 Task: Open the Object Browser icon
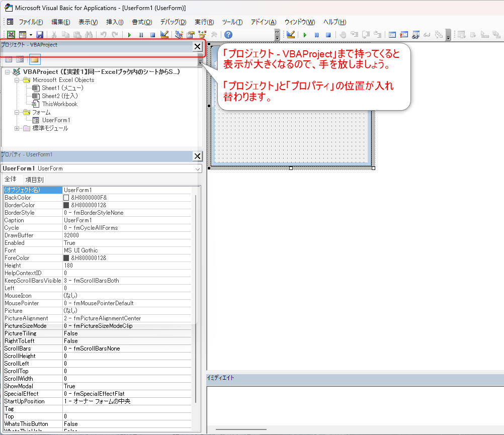202,35
